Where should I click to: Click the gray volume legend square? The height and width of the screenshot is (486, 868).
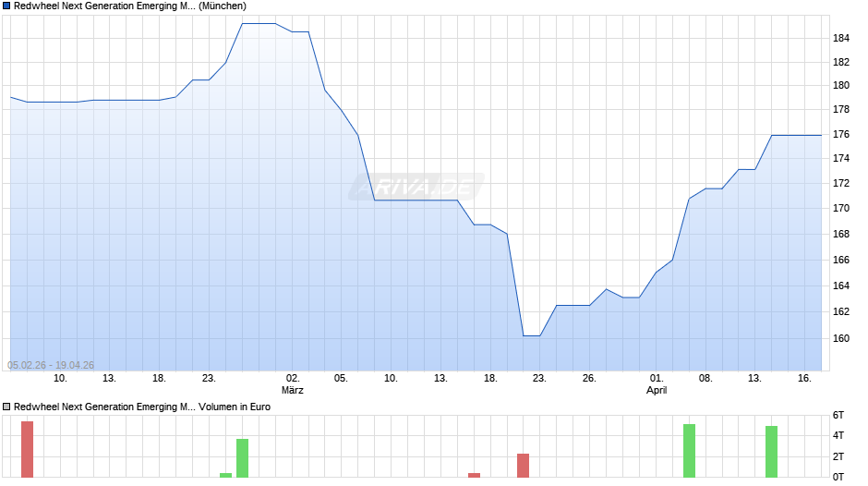[6, 407]
